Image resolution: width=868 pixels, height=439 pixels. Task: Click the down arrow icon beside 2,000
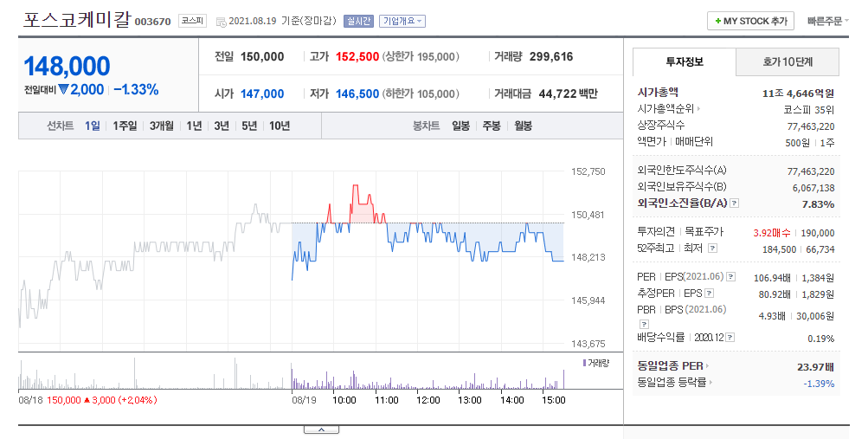[63, 90]
